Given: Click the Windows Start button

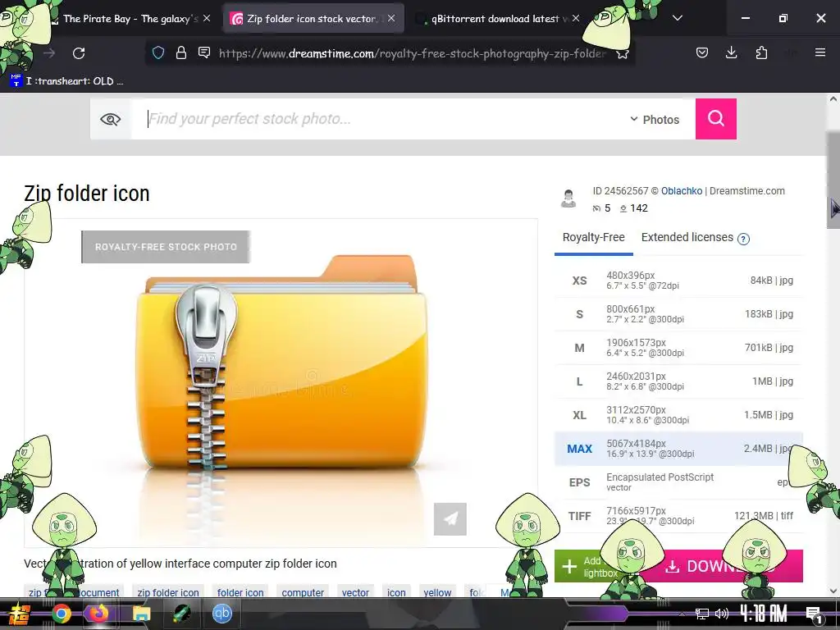Looking at the screenshot, I should [x=19, y=614].
